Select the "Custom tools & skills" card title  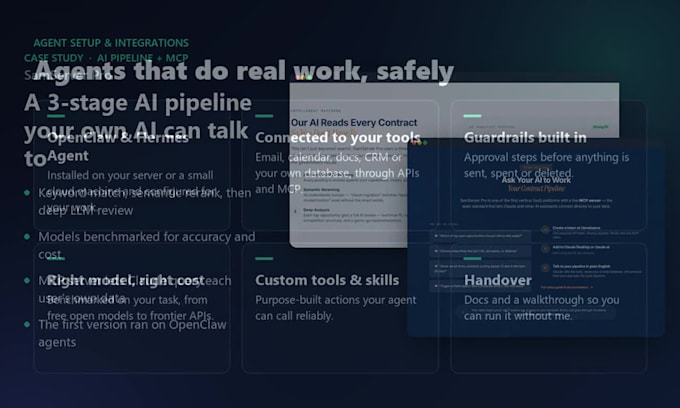pyautogui.click(x=327, y=280)
